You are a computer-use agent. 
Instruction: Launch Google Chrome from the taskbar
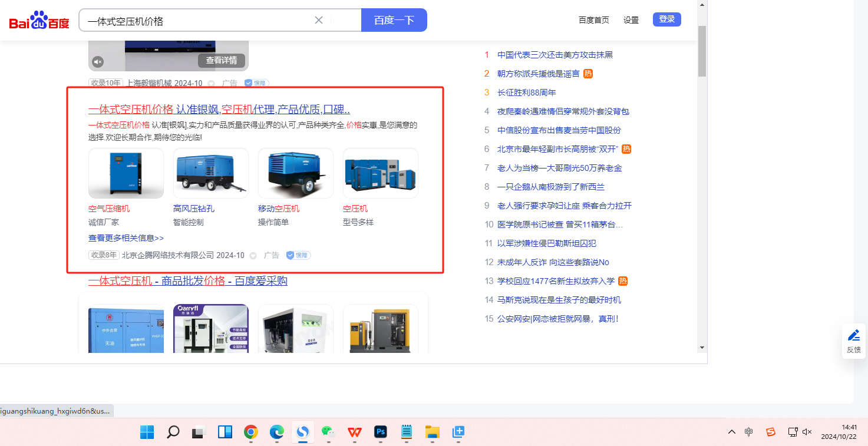coord(251,432)
